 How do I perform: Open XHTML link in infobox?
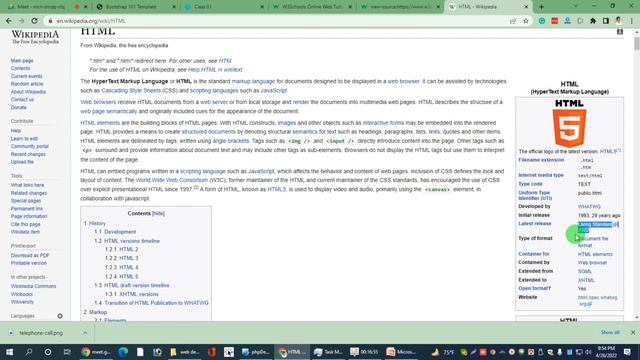tap(586, 280)
